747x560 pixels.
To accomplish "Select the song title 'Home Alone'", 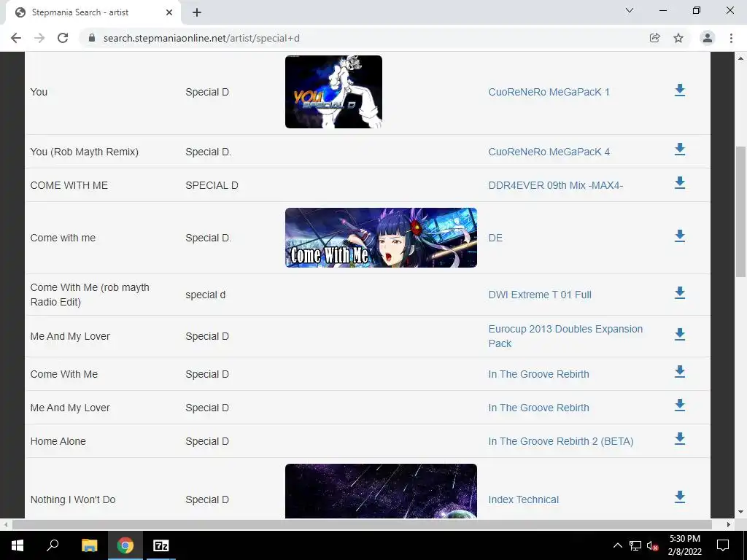I will tap(58, 441).
